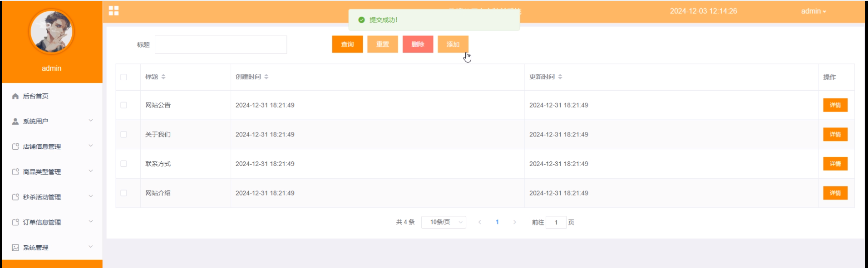Open the 10条/页 page size dropdown

444,222
